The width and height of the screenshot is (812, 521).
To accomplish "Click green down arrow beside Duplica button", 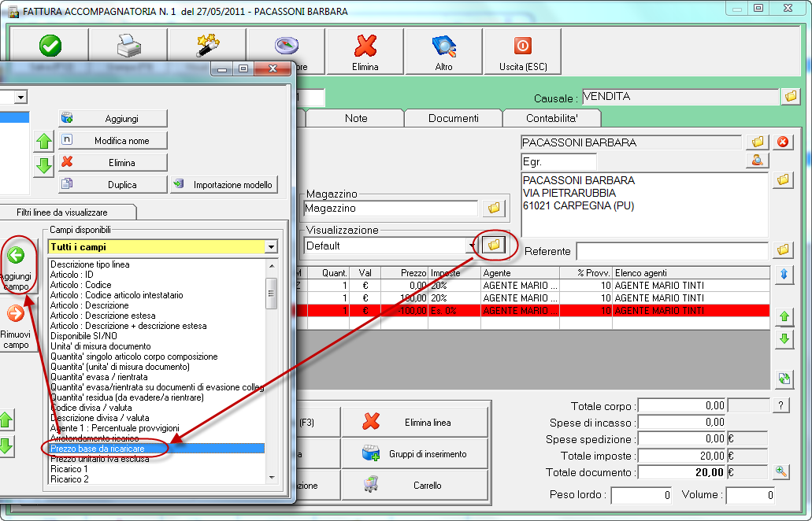I will pyautogui.click(x=44, y=165).
